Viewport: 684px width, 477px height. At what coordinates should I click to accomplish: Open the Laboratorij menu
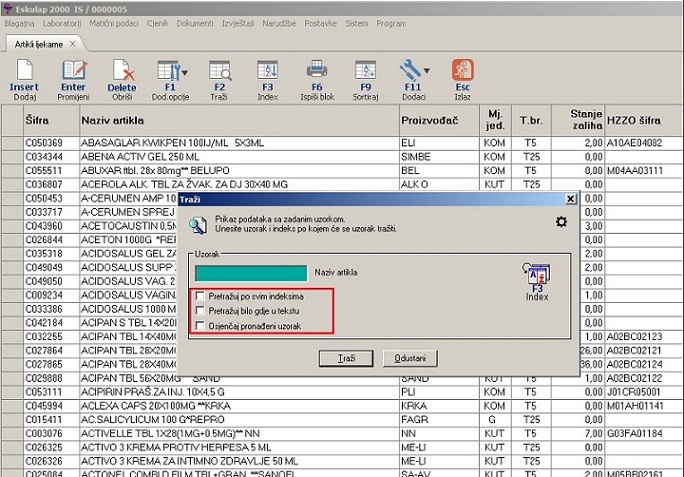(62, 24)
